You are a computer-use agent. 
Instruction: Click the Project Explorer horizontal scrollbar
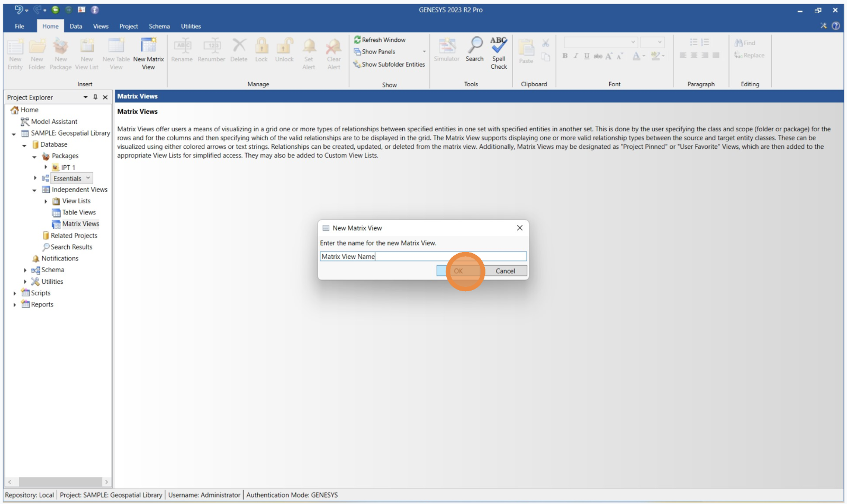(58, 482)
